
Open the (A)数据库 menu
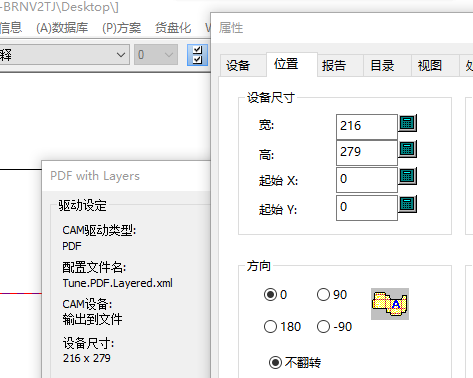(x=62, y=28)
